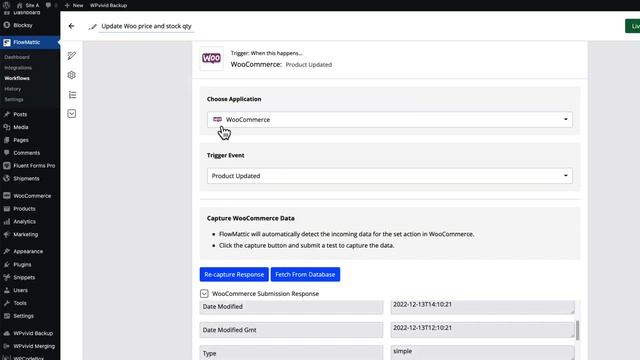This screenshot has height=360, width=640.
Task: Open FlowMattic Workflows submenu
Action: click(17, 78)
